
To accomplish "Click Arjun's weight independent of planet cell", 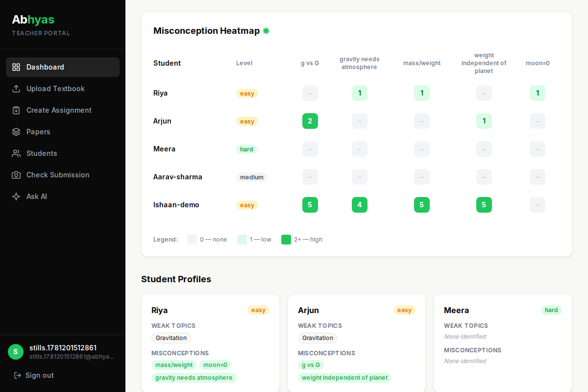I will [484, 121].
